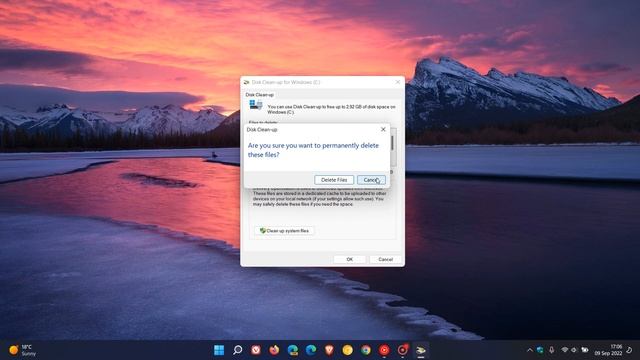
Task: Open the red ring icon with notification badge
Action: click(402, 350)
